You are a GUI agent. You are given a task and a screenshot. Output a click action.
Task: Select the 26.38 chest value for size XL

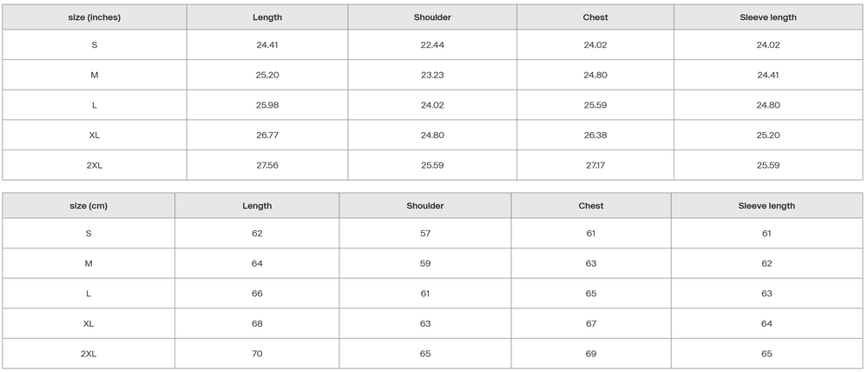[x=595, y=136]
